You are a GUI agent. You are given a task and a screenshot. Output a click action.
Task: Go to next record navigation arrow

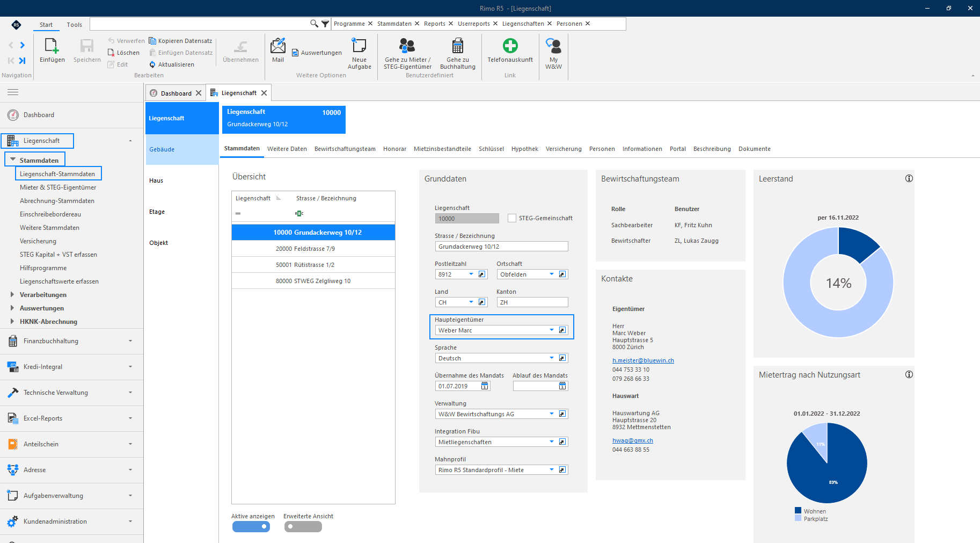pyautogui.click(x=23, y=45)
